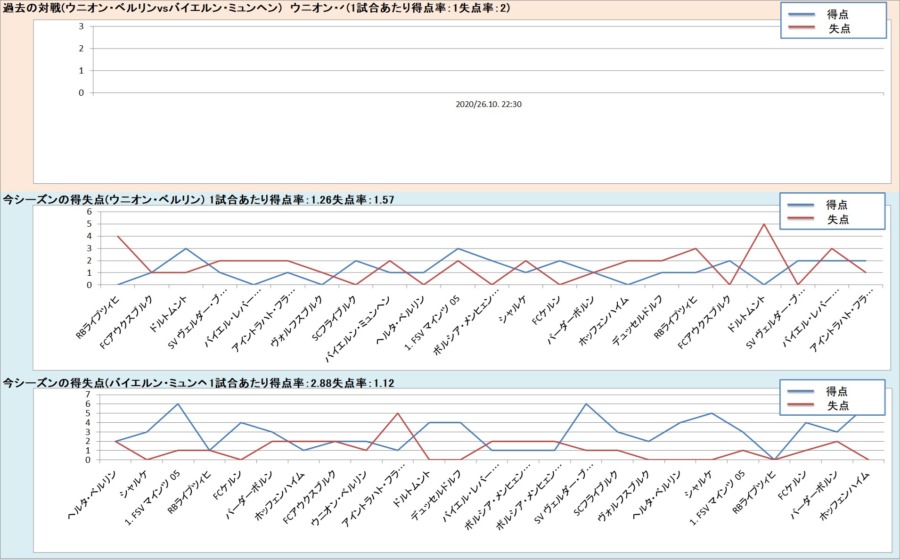Image resolution: width=900 pixels, height=559 pixels.
Task: Click ヴォルフスブルク label in Union Berlin chart
Action: click(x=294, y=319)
